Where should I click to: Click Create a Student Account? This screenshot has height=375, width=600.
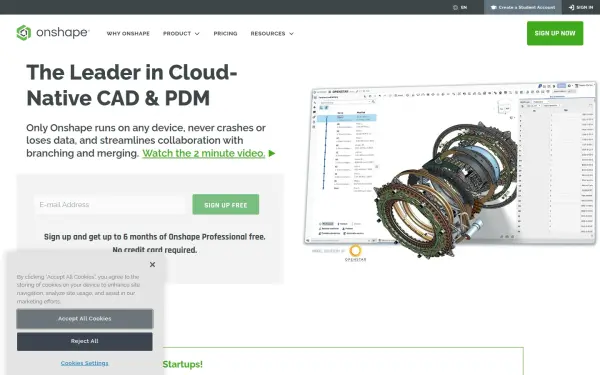click(x=523, y=7)
